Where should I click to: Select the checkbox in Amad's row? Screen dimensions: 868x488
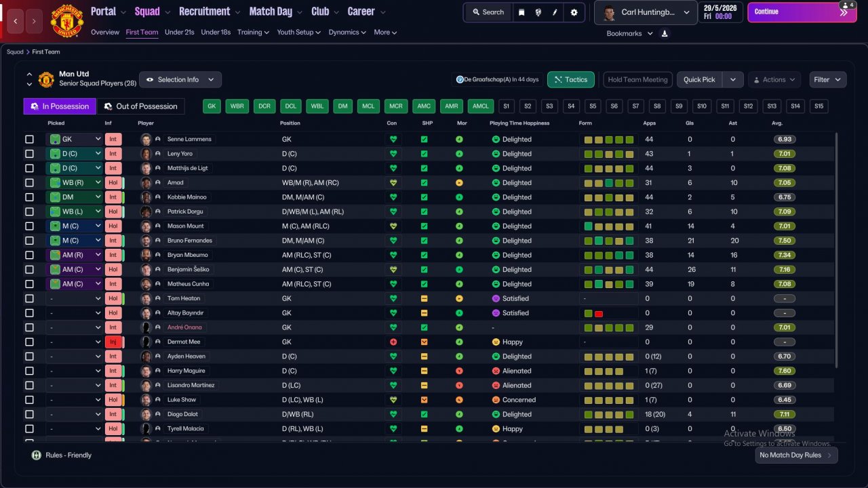click(x=29, y=183)
